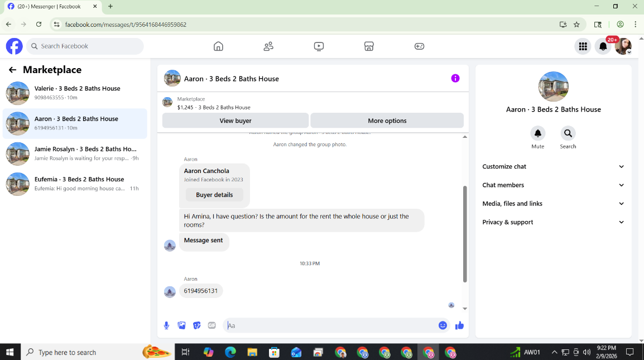
Task: Click the chat scrollbar thumb
Action: point(465,234)
